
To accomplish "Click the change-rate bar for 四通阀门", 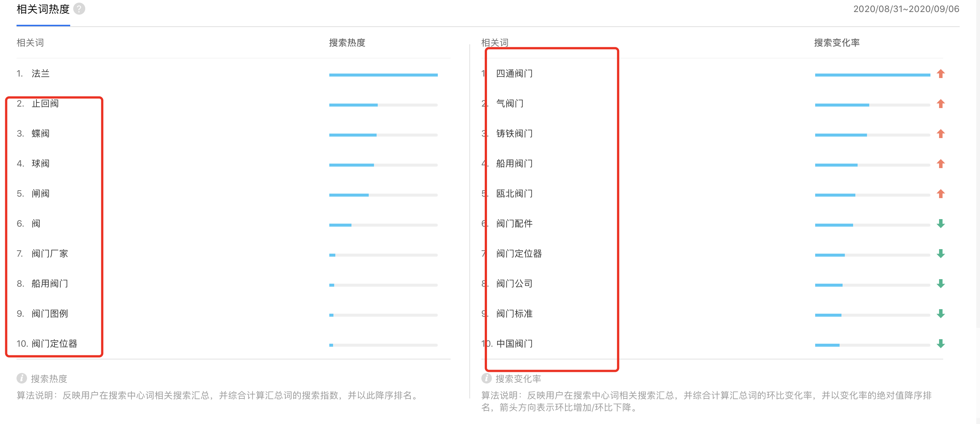I will coord(872,75).
